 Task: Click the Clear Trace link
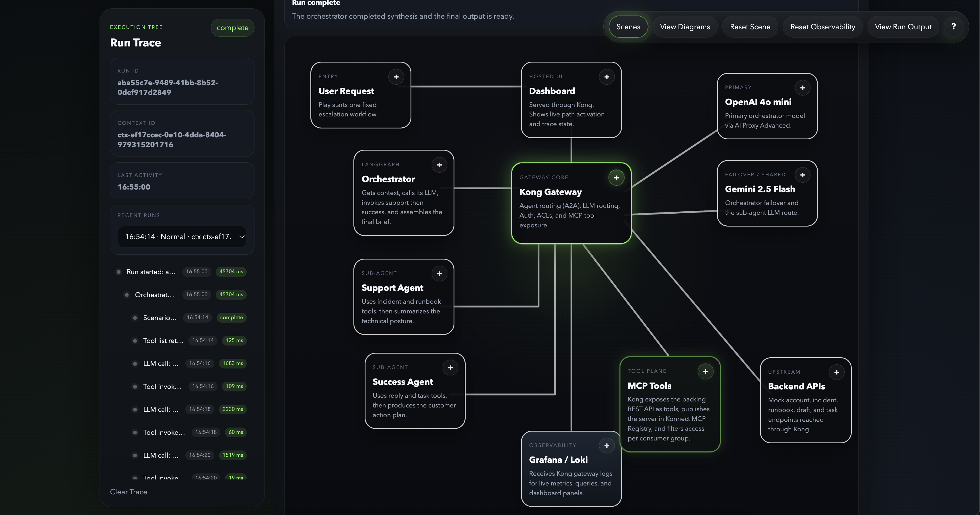[129, 492]
